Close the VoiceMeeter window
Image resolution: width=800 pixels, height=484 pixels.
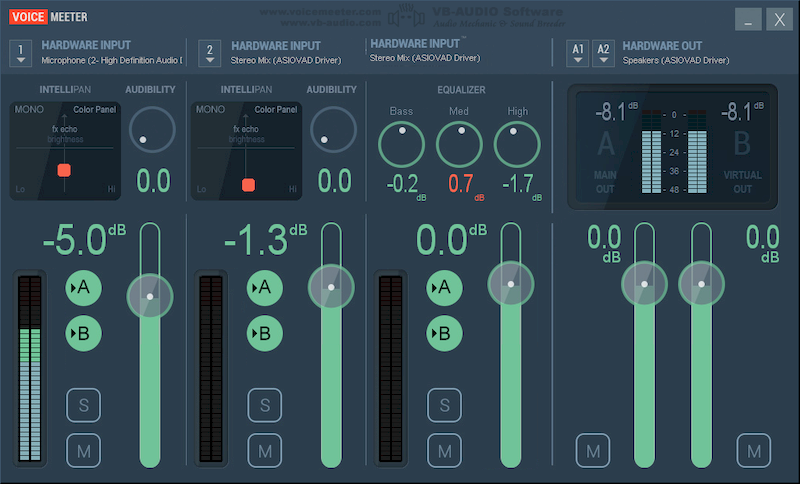point(780,19)
